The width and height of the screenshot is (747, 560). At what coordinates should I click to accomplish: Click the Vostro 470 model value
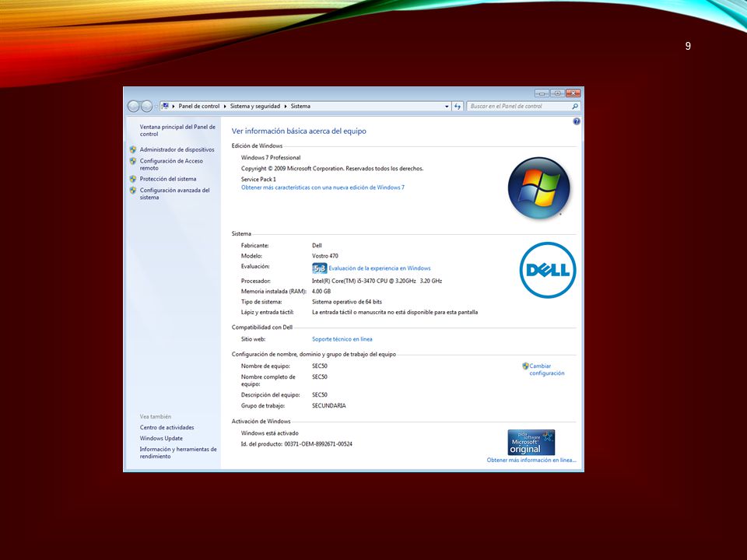coord(325,256)
